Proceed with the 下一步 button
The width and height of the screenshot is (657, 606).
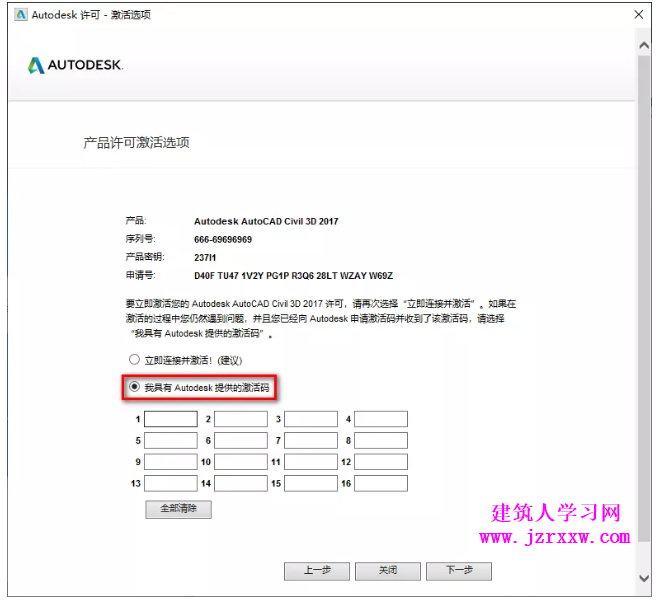click(459, 571)
